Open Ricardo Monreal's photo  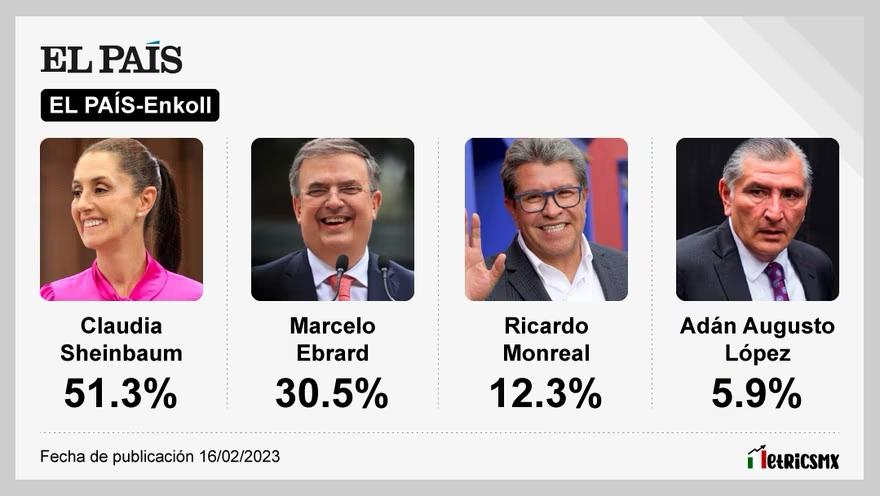546,219
